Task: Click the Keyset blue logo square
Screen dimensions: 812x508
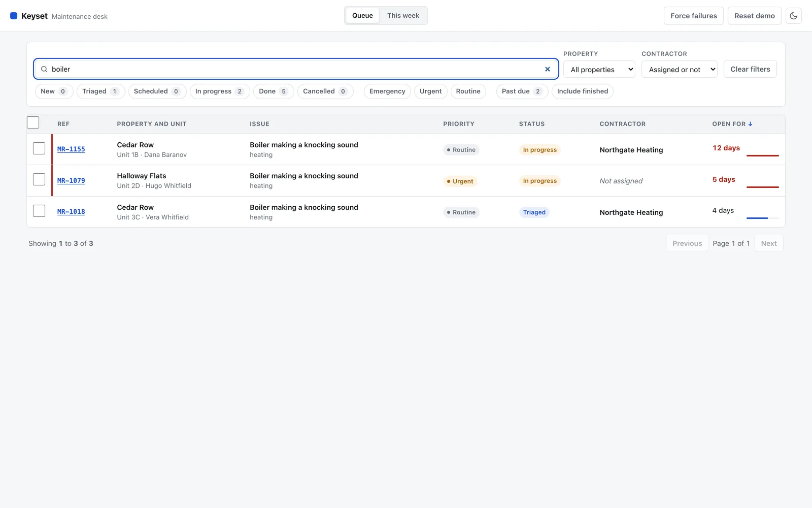Action: point(14,16)
